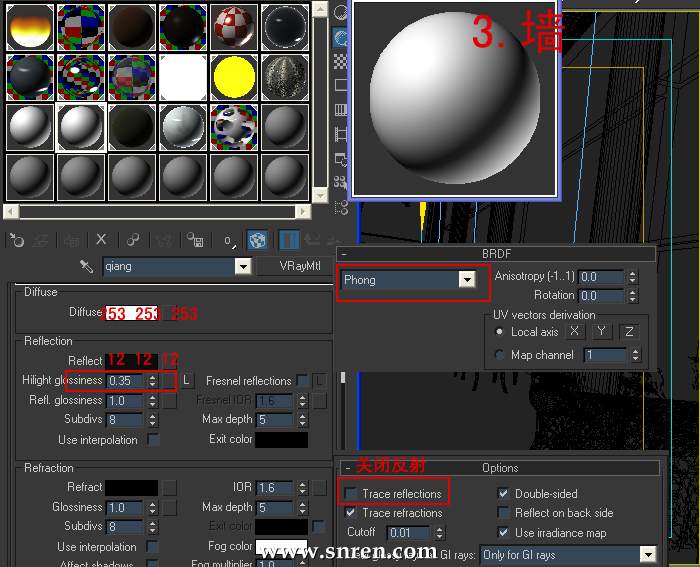Click the Select by Material icon
The height and width of the screenshot is (567, 700).
coord(341,182)
